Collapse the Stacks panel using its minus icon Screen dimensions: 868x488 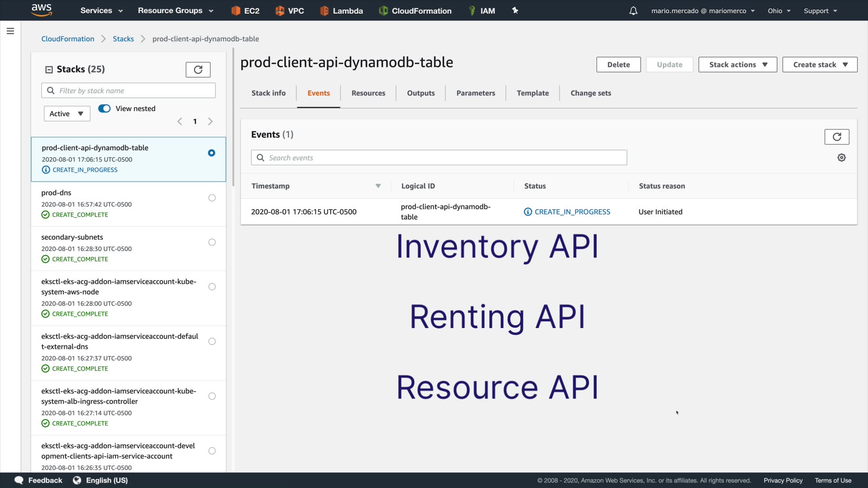pyautogui.click(x=49, y=70)
